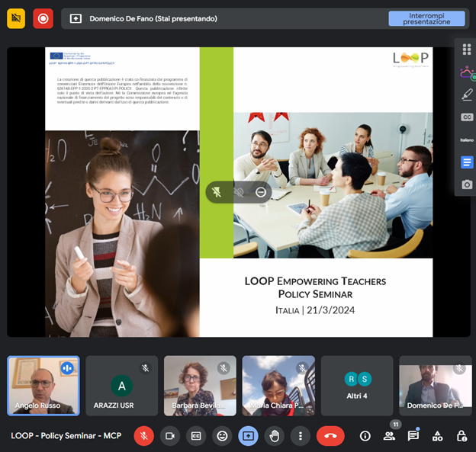Screen dimensions: 476x452
Task: Select Maria Chiara P... video tile
Action: pyautogui.click(x=278, y=386)
